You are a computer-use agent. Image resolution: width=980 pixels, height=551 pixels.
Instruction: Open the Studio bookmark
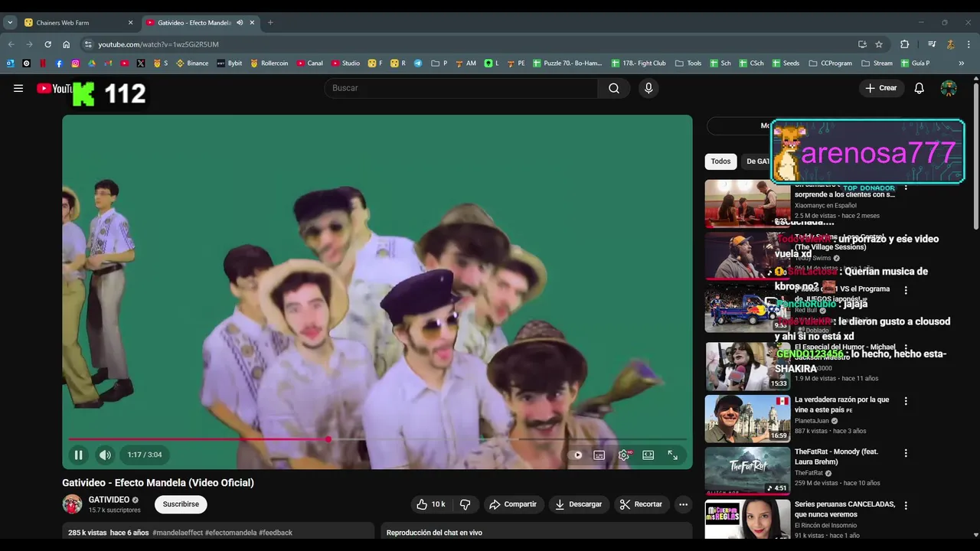(345, 64)
